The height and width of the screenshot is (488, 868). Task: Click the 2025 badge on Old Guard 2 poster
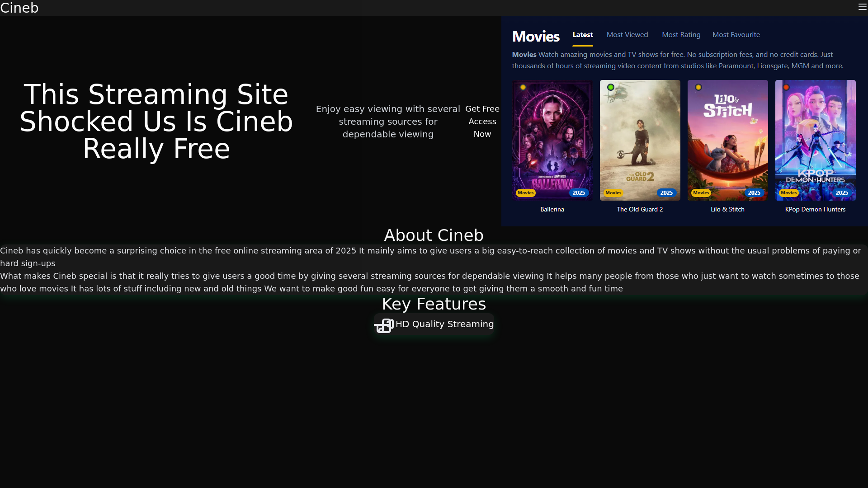coord(666,193)
